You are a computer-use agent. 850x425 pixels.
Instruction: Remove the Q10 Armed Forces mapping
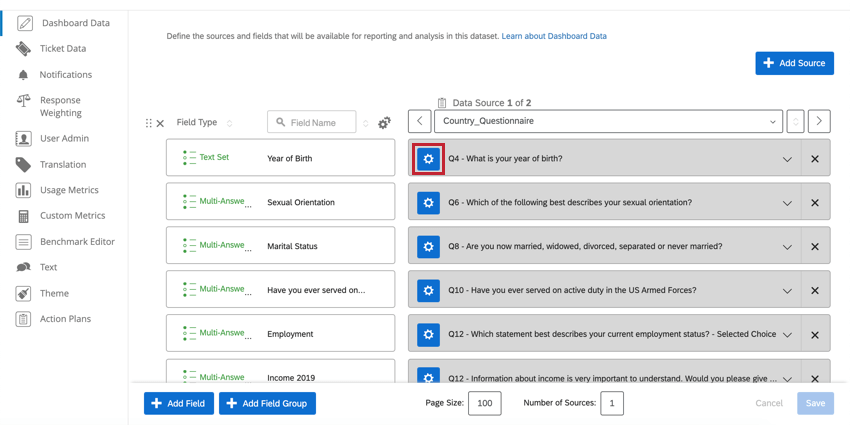(814, 291)
